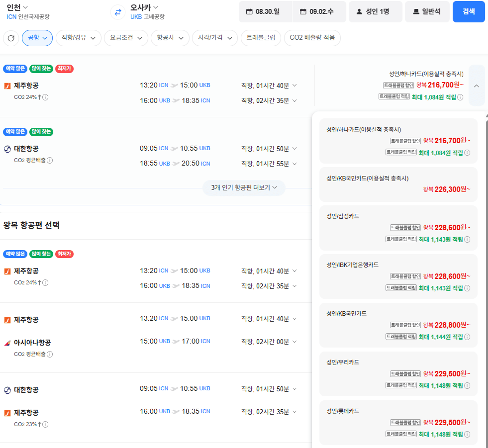Swap departure and arrival with exchange arrows icon
The width and height of the screenshot is (488, 448).
click(x=118, y=12)
